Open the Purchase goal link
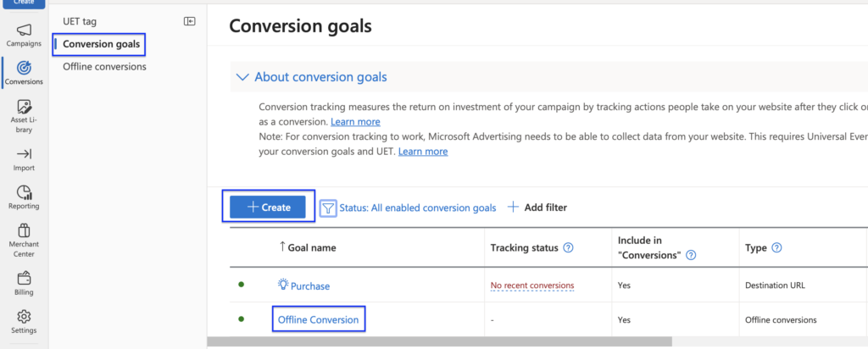868x349 pixels. (309, 286)
